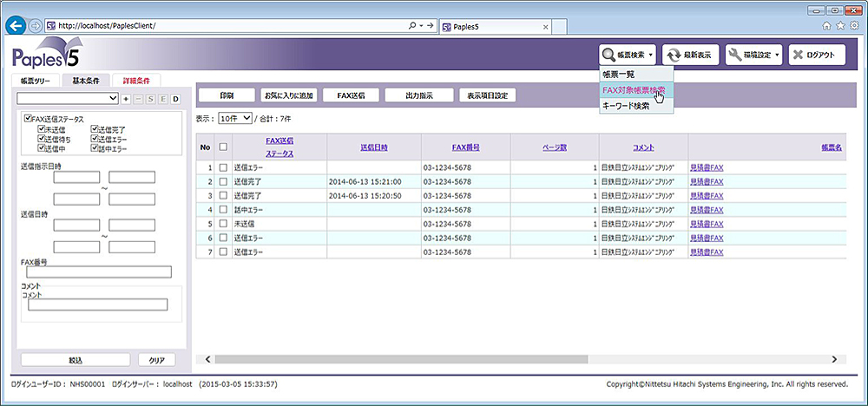Sort by コメント column header
The height and width of the screenshot is (406, 868).
tap(644, 147)
